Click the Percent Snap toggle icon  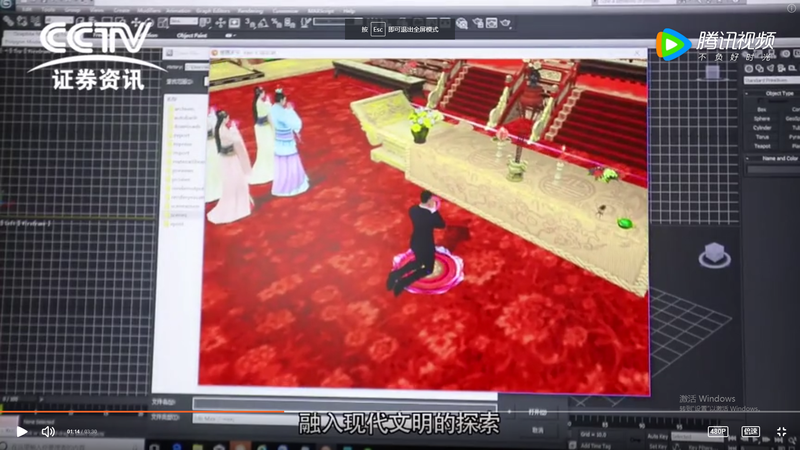277,22
